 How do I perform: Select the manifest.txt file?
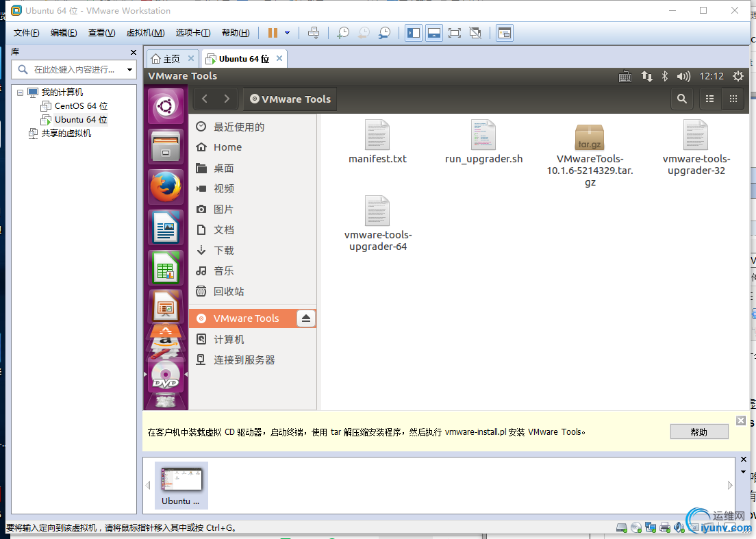point(377,142)
